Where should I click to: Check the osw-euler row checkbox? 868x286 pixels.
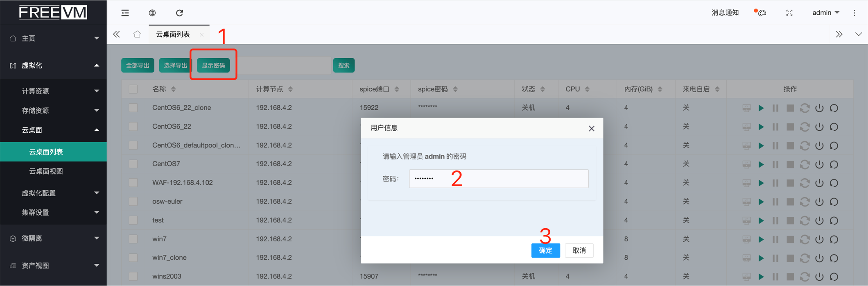click(133, 202)
